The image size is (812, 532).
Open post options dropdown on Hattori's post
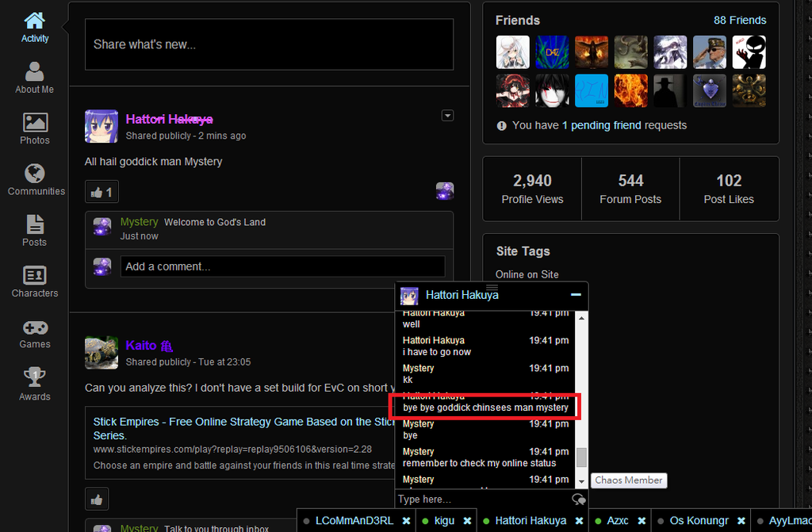point(447,116)
